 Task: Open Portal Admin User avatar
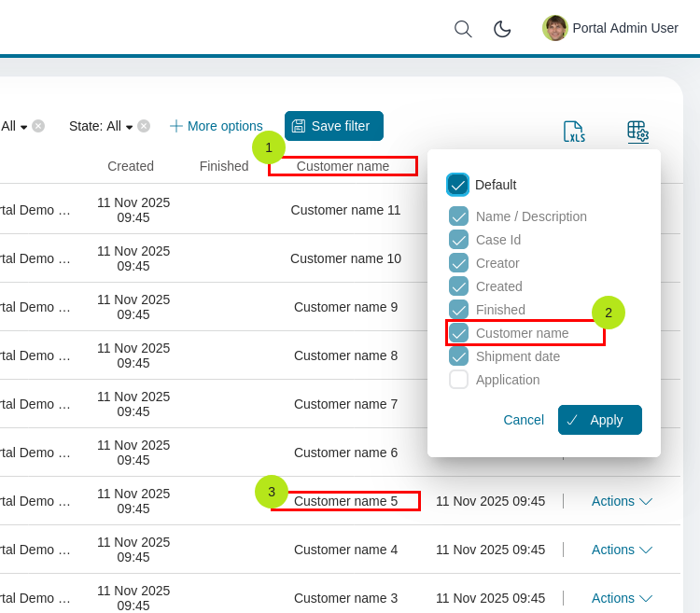(x=554, y=28)
